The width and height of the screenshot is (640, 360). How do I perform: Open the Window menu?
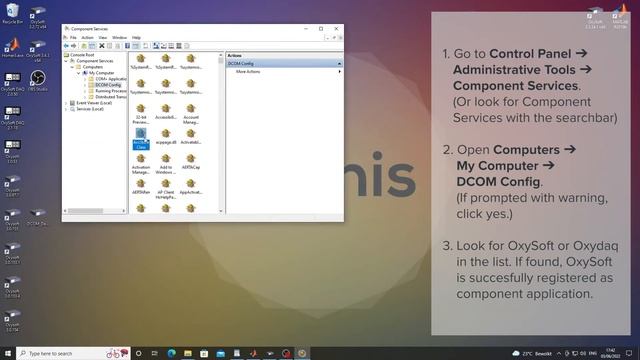coord(119,38)
